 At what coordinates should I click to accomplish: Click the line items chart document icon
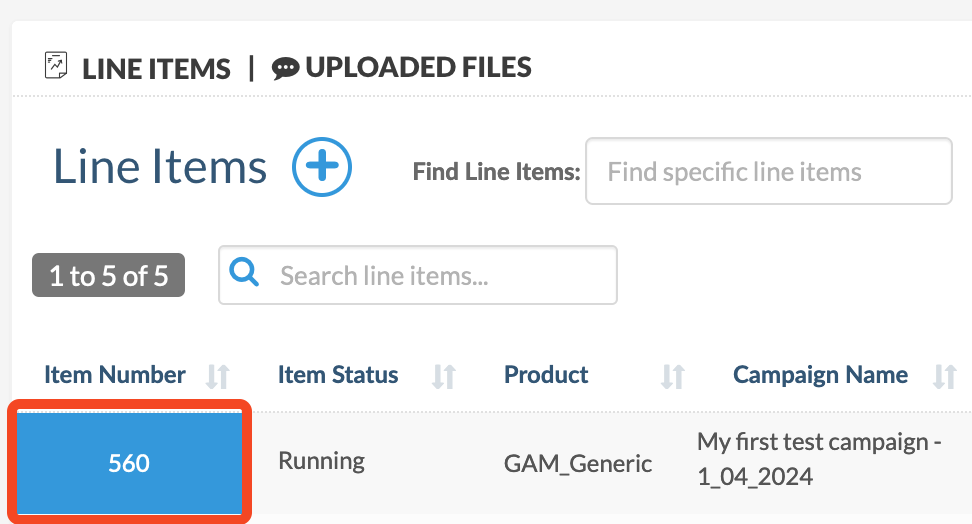point(56,65)
